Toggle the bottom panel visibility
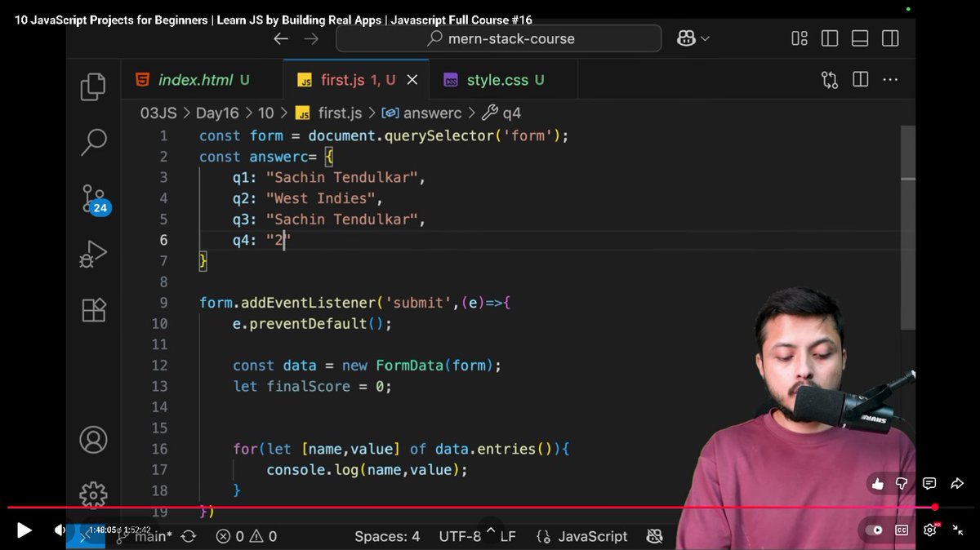The height and width of the screenshot is (550, 980). (x=859, y=38)
